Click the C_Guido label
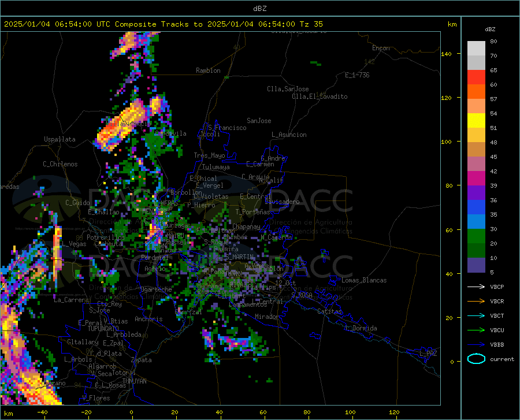 coord(77,203)
